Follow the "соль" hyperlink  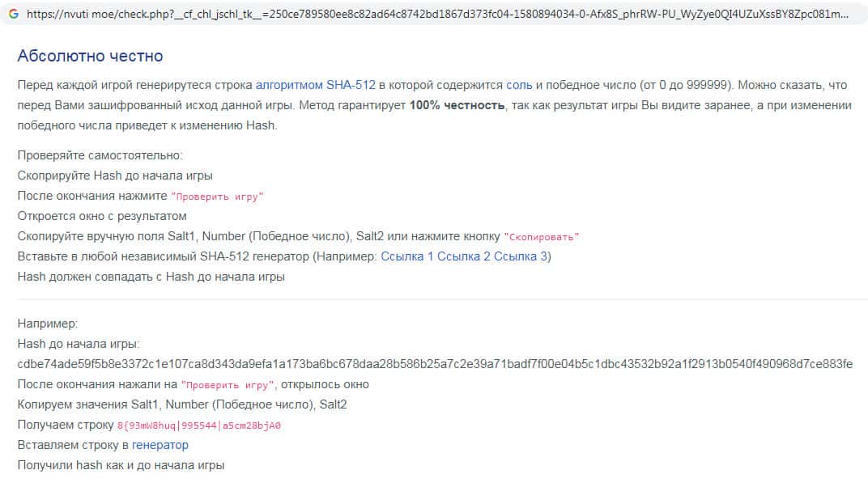(x=519, y=84)
